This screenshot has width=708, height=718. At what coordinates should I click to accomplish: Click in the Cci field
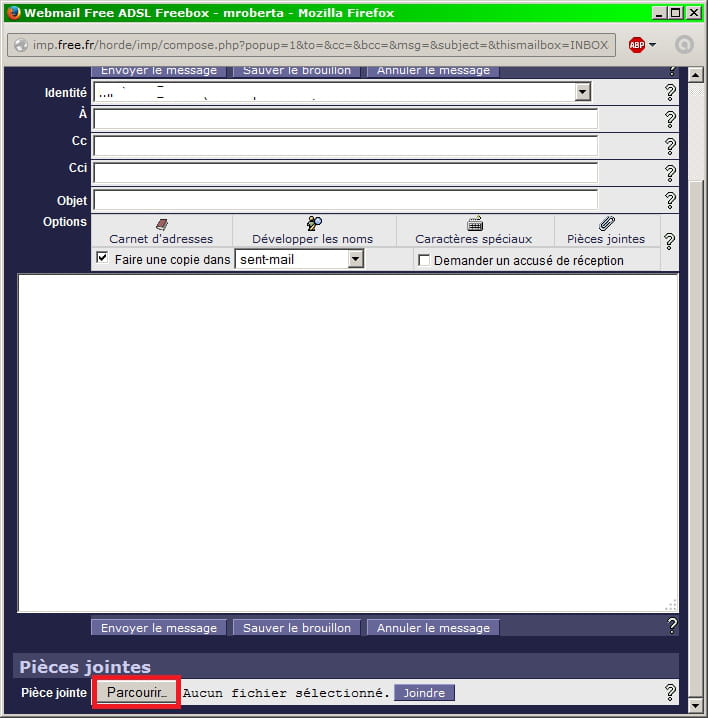345,173
